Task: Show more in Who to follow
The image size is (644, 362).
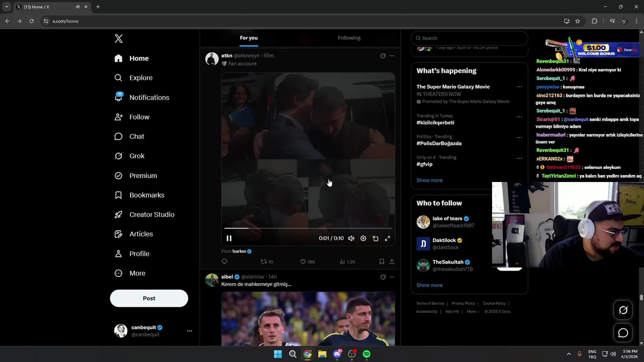Action: (430, 285)
